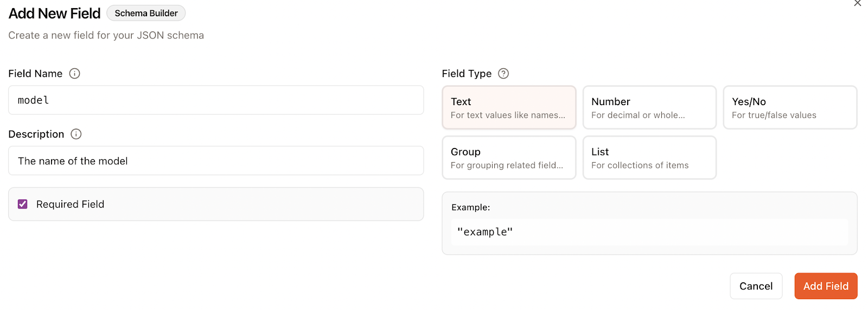Click the Add Field button

point(826,286)
